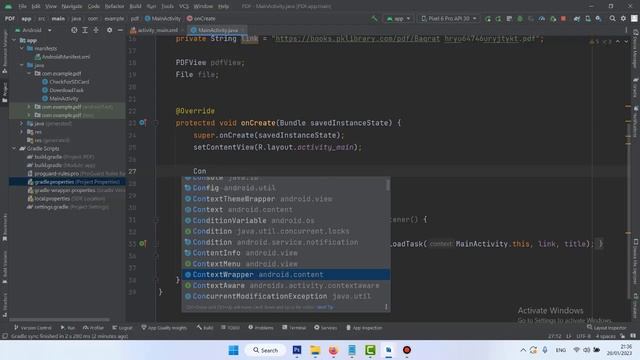Viewport: 640px width, 360px height.
Task: Click the Select Opened File target icon
Action: (x=74, y=30)
